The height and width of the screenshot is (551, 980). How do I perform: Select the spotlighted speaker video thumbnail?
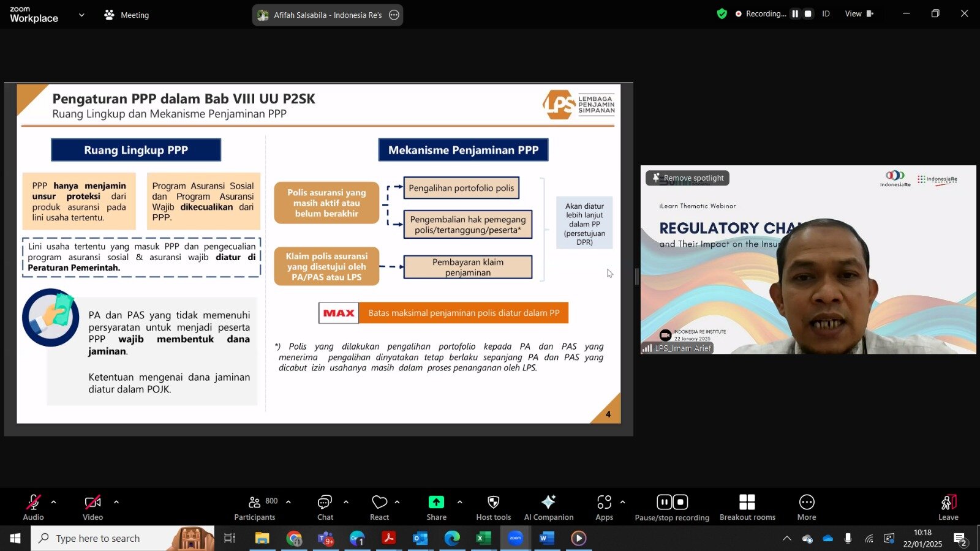coord(809,260)
